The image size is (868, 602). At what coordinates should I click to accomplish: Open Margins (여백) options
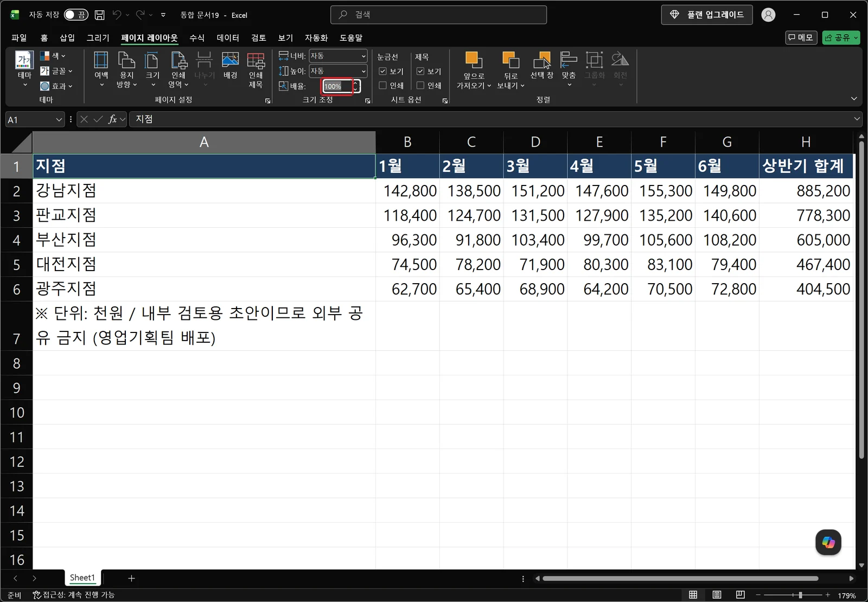pyautogui.click(x=101, y=69)
